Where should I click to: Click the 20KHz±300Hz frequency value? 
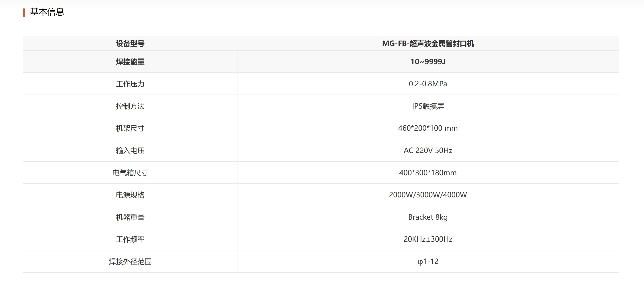pos(428,239)
